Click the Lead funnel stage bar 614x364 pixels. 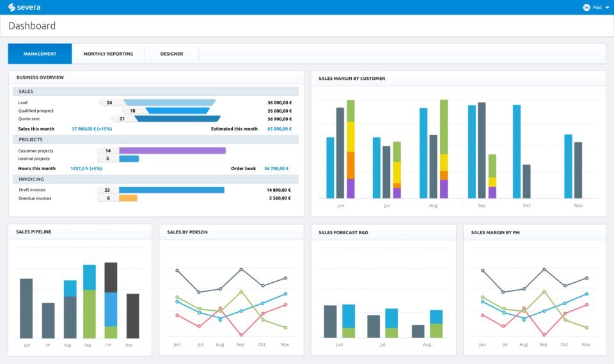coord(169,102)
